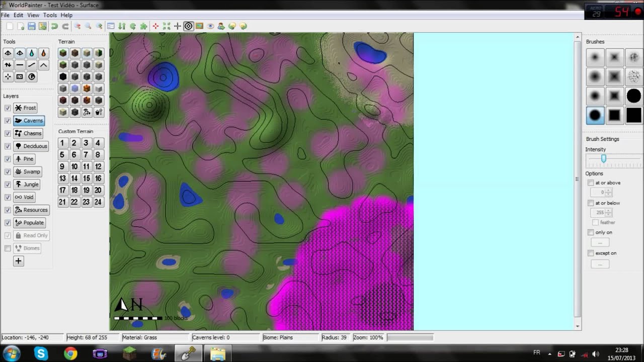644x362 pixels.
Task: Open Skype from the taskbar
Action: point(41,354)
